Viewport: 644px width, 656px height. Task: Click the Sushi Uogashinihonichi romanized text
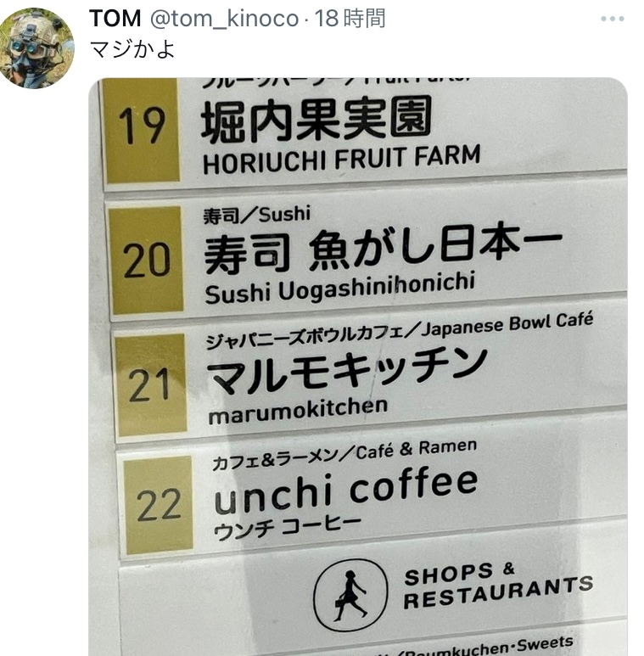pyautogui.click(x=340, y=288)
